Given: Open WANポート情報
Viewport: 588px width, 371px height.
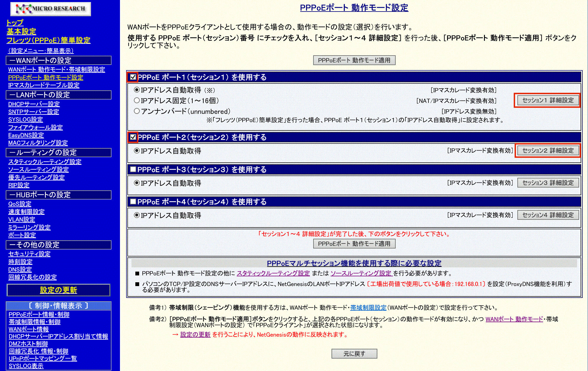Looking at the screenshot, I should 29,329.
